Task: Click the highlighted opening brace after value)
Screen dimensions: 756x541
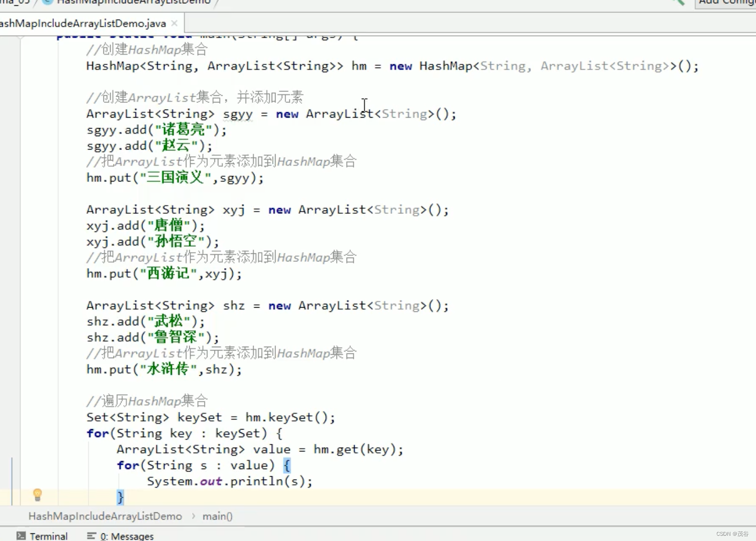Action: tap(286, 465)
